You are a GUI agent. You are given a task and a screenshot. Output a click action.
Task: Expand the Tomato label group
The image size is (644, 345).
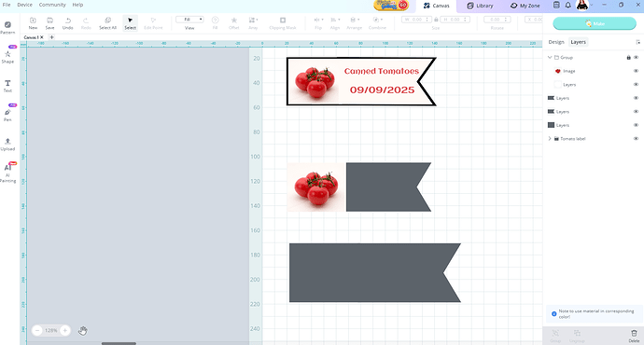(550, 139)
